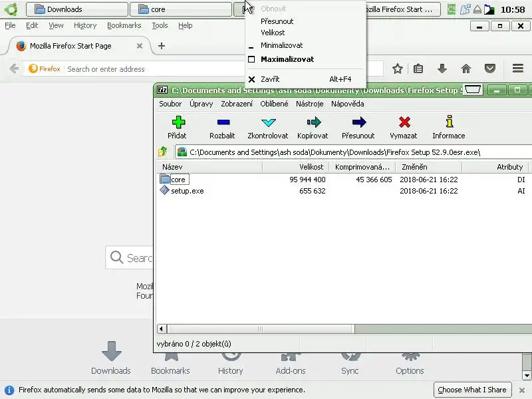532x399 pixels.
Task: Click the Zkontrolovat test archive icon
Action: tap(269, 122)
